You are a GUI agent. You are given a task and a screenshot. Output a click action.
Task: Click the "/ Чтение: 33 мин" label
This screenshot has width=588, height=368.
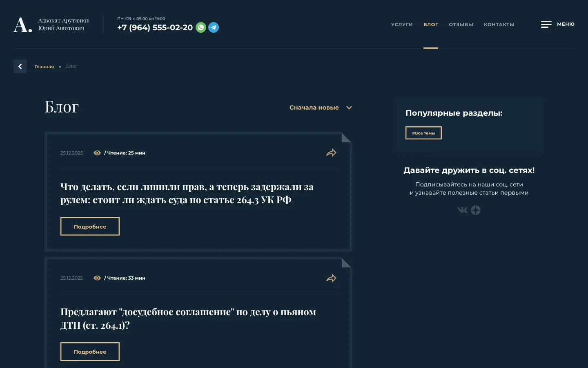125,278
